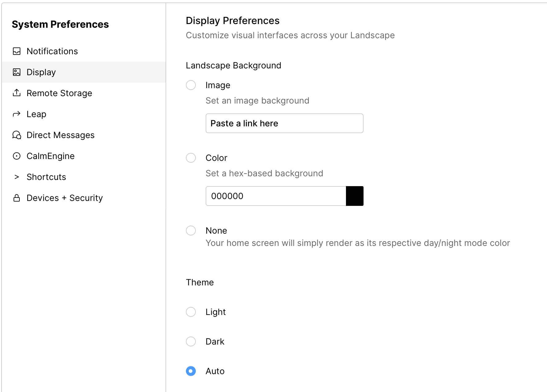Select the Auto theme radio button
Viewport: 547px width, 392px height.
tap(191, 371)
